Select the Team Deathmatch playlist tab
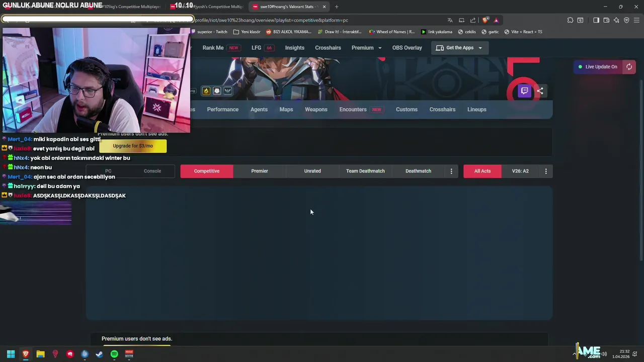 pos(365,171)
